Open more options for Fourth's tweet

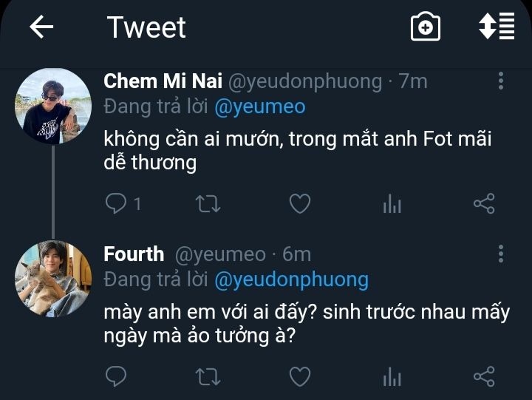tap(501, 254)
